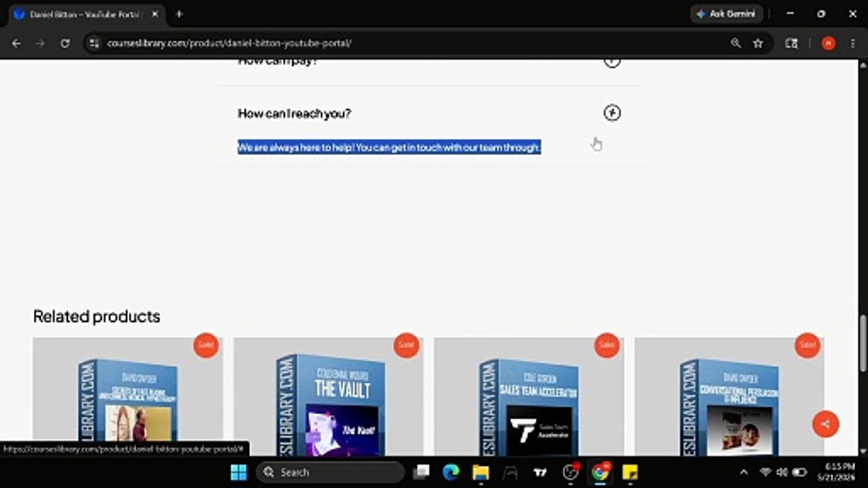
Task: Open the volume tray icon
Action: (782, 472)
